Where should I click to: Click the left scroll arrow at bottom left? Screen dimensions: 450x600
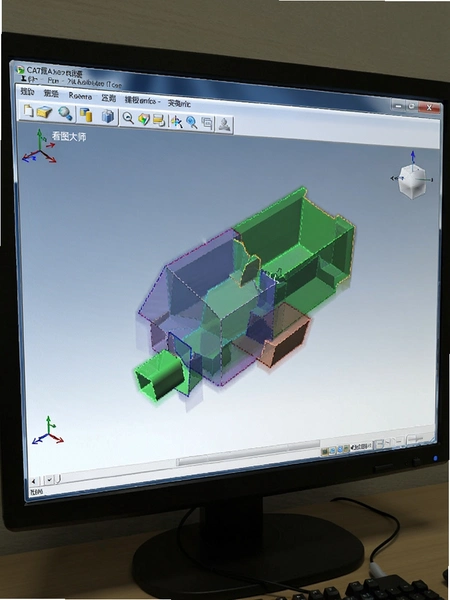[x=34, y=481]
